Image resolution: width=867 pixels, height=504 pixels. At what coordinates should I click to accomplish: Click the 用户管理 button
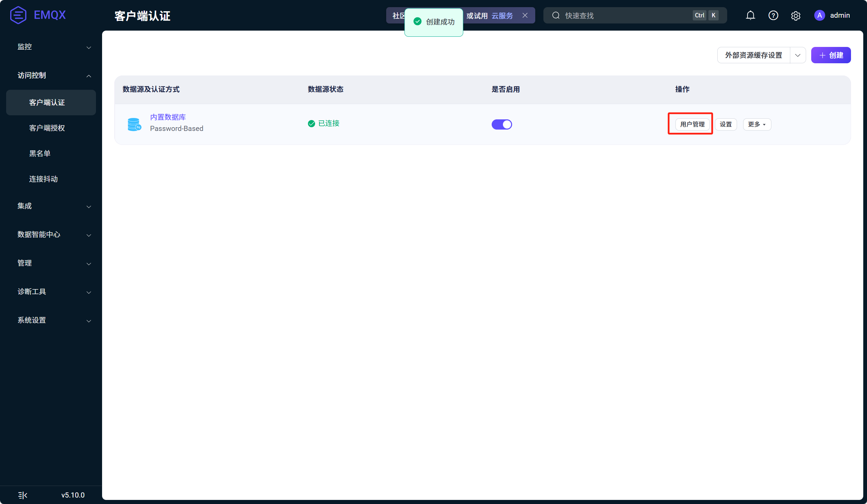coord(692,124)
